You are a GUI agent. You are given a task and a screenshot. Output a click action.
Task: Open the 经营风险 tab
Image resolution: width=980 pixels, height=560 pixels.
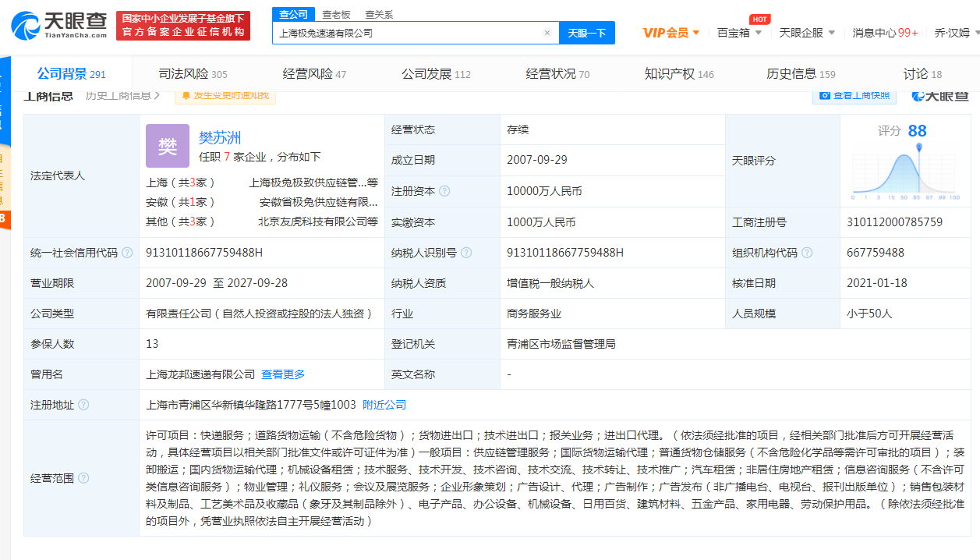point(314,74)
